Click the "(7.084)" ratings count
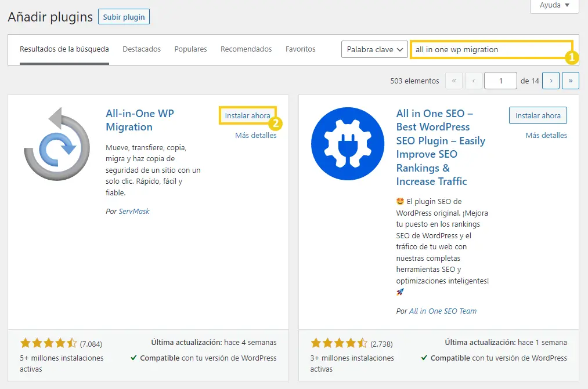Viewport: 588px width, 389px height. click(91, 344)
